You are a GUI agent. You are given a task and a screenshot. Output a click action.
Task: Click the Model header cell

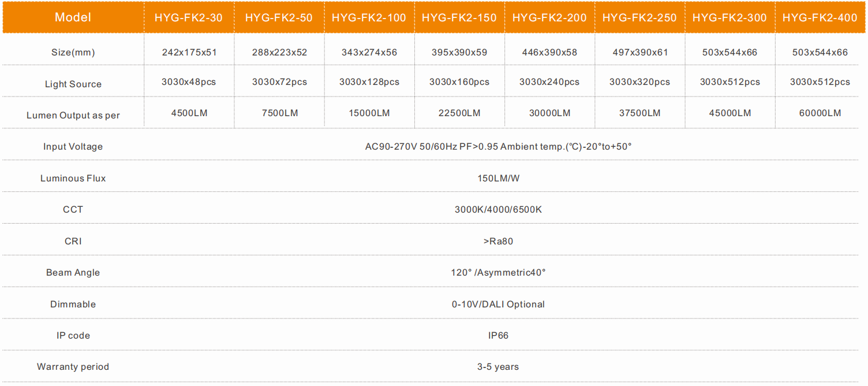pyautogui.click(x=73, y=17)
